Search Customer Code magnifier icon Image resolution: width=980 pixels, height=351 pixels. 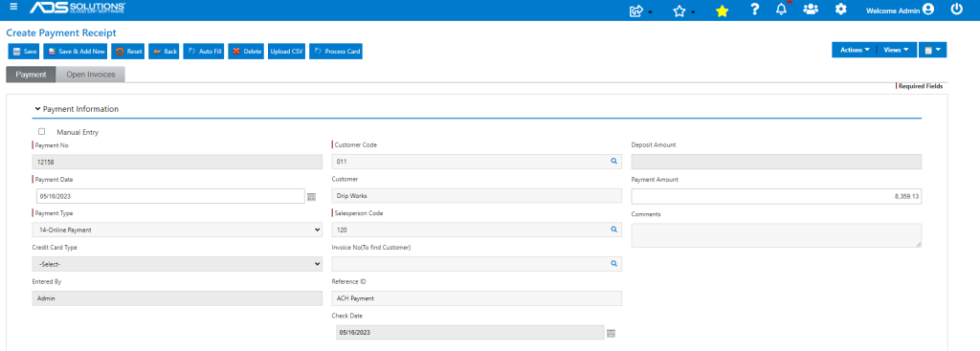coord(613,161)
